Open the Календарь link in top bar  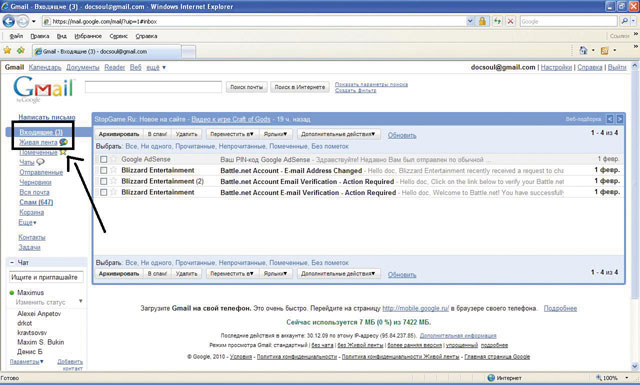pyautogui.click(x=45, y=67)
